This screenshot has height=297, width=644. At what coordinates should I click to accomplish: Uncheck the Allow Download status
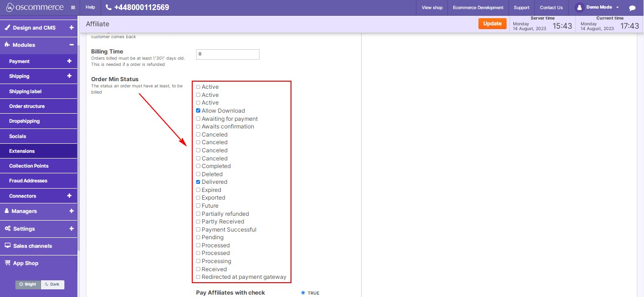coord(198,111)
